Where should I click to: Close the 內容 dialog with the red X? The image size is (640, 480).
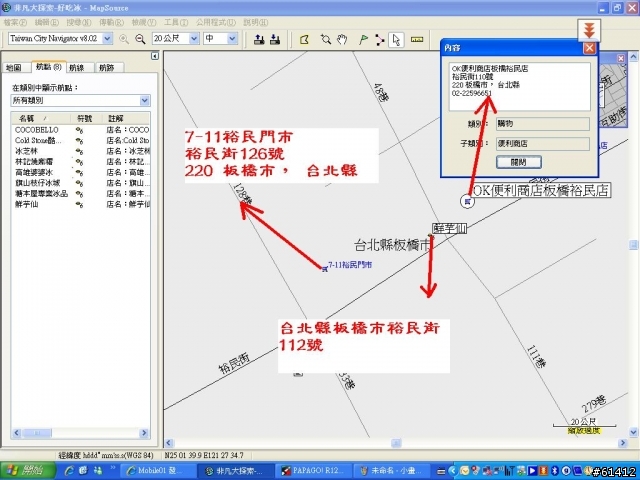click(589, 48)
